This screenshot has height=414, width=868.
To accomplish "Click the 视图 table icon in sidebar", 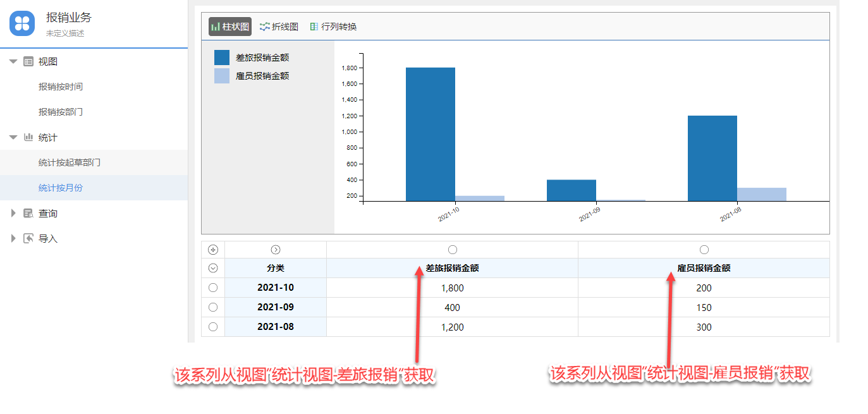I will 28,61.
